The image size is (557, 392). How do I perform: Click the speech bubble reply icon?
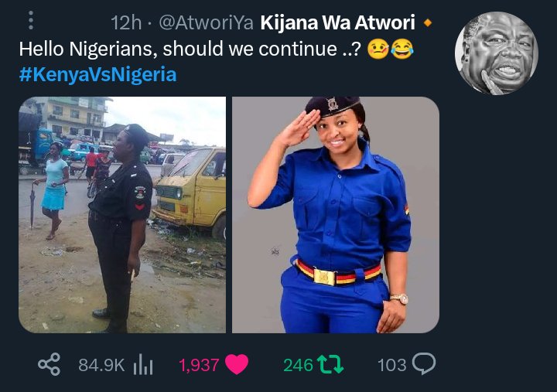(x=424, y=364)
